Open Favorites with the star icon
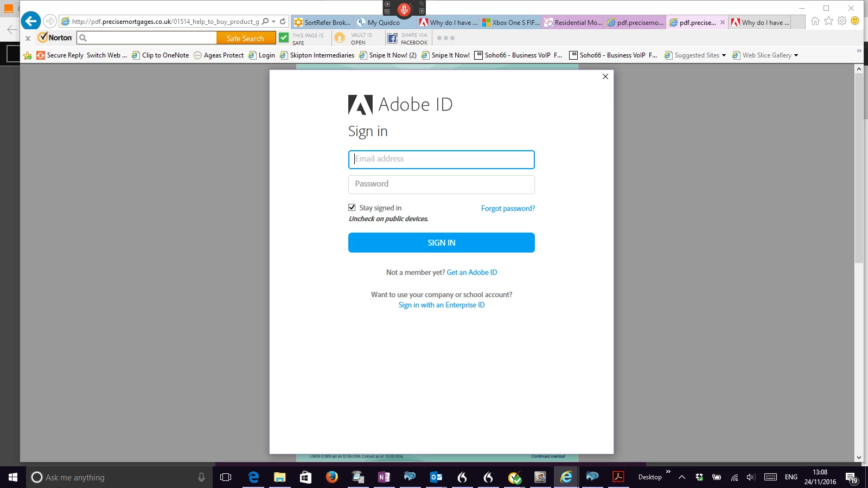The width and height of the screenshot is (868, 488). point(828,21)
